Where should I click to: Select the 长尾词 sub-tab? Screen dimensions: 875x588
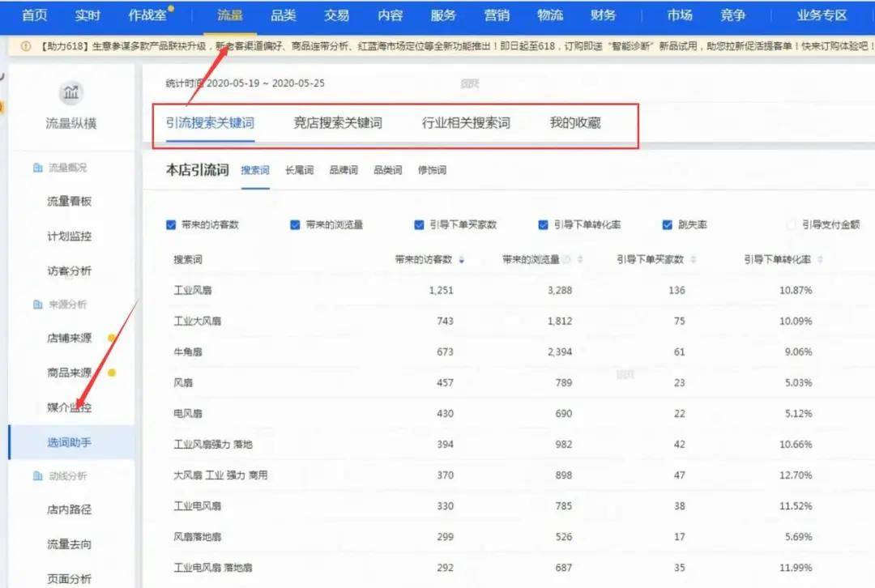tap(299, 170)
